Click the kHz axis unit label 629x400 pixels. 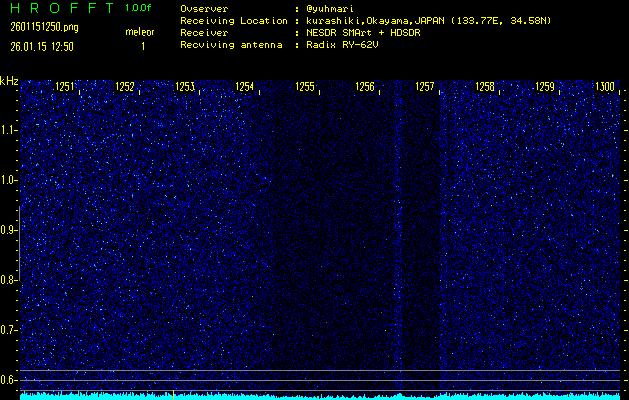coord(9,81)
